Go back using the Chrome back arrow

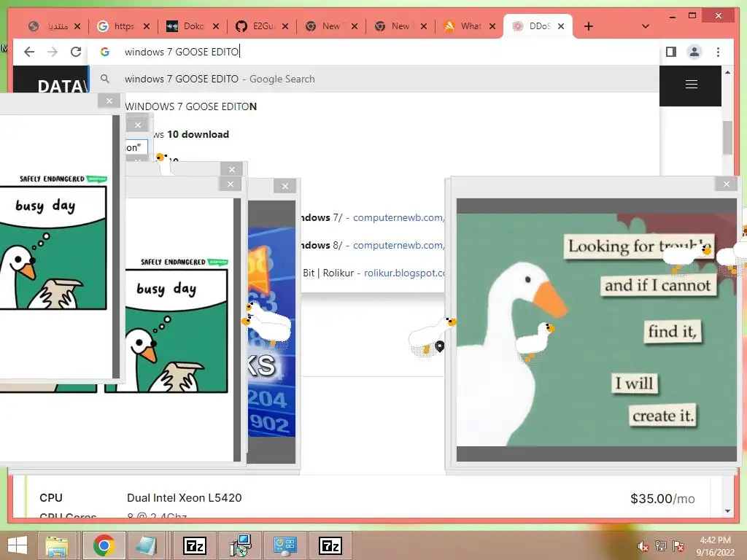[29, 52]
